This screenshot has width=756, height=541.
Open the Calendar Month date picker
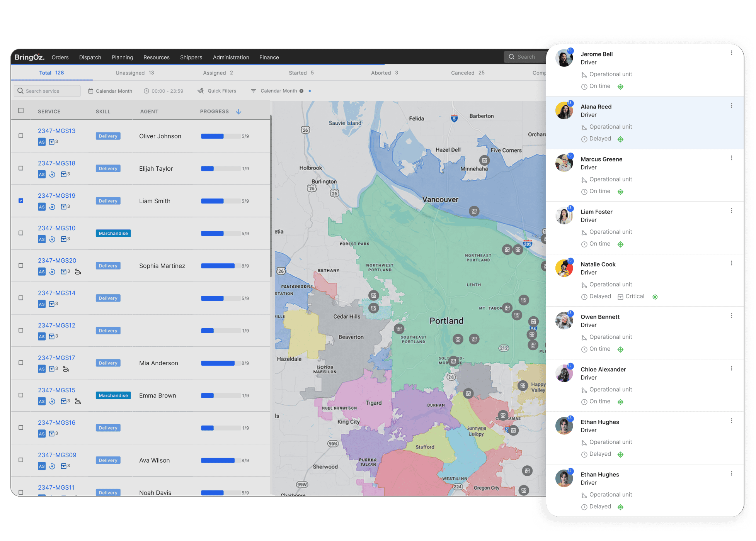coord(110,91)
